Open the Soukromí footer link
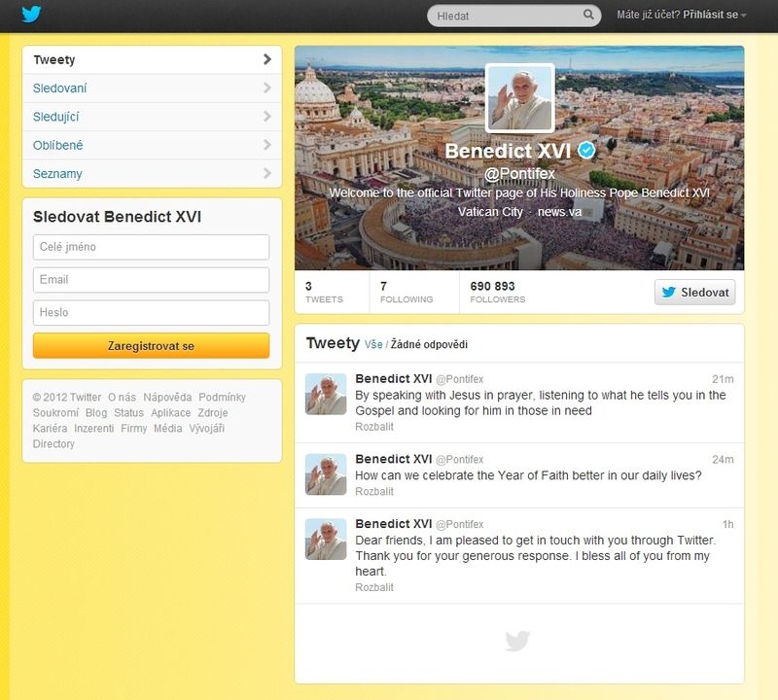The height and width of the screenshot is (700, 778). point(55,413)
